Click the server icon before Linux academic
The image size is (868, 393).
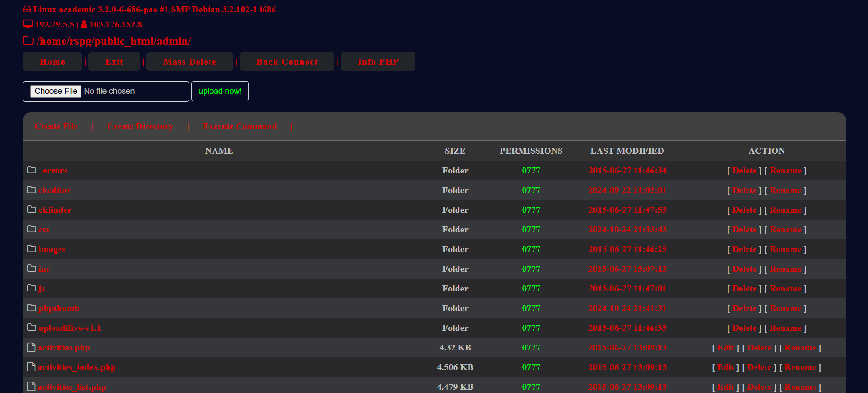(x=27, y=10)
